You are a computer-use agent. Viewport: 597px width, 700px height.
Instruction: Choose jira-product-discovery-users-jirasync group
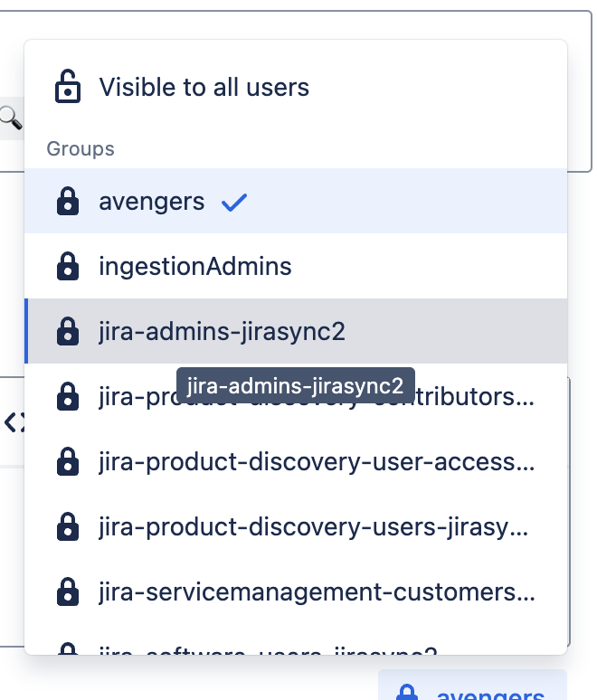click(x=317, y=527)
